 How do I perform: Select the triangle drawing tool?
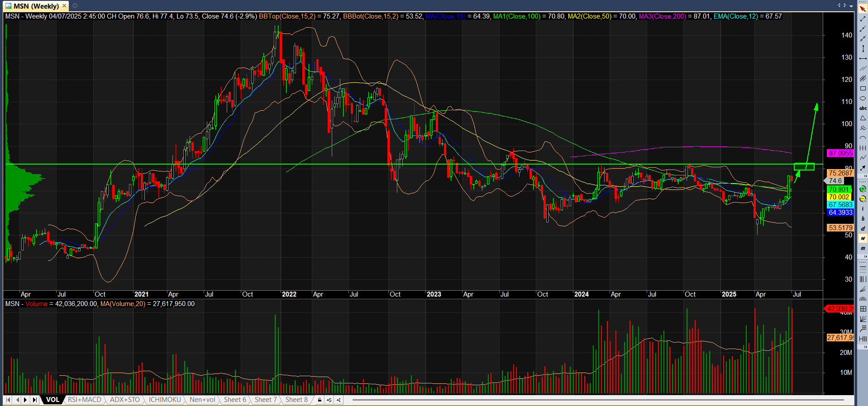coord(863,118)
